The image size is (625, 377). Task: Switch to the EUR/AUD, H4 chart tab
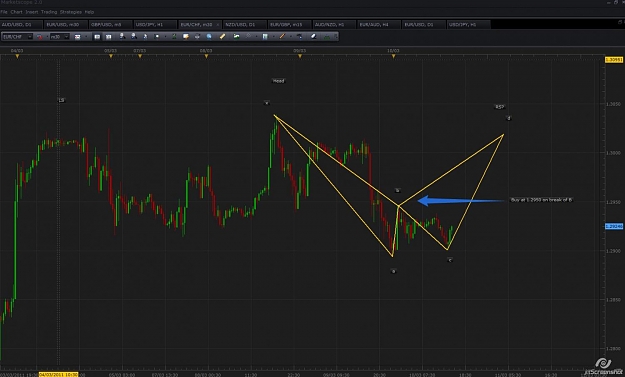coord(379,25)
